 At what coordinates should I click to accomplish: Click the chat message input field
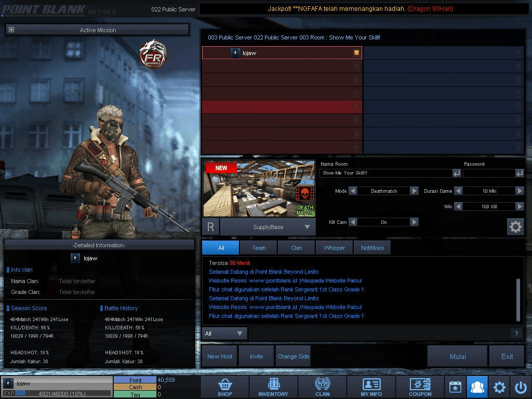point(380,334)
